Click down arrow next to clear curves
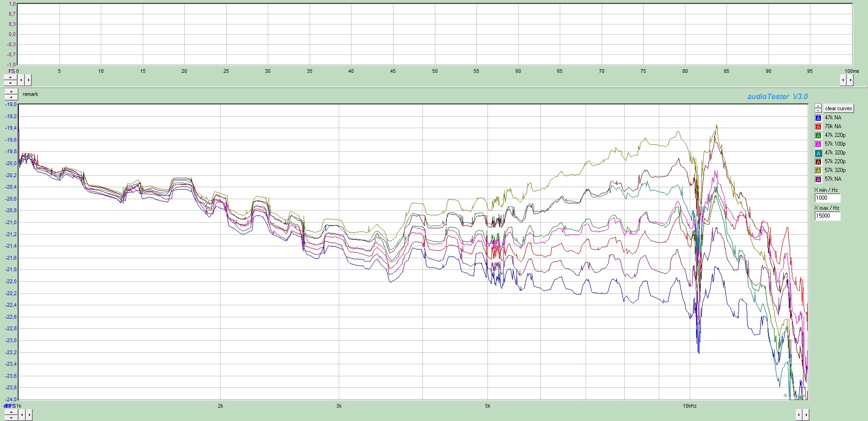This screenshot has width=868, height=421. (x=818, y=111)
